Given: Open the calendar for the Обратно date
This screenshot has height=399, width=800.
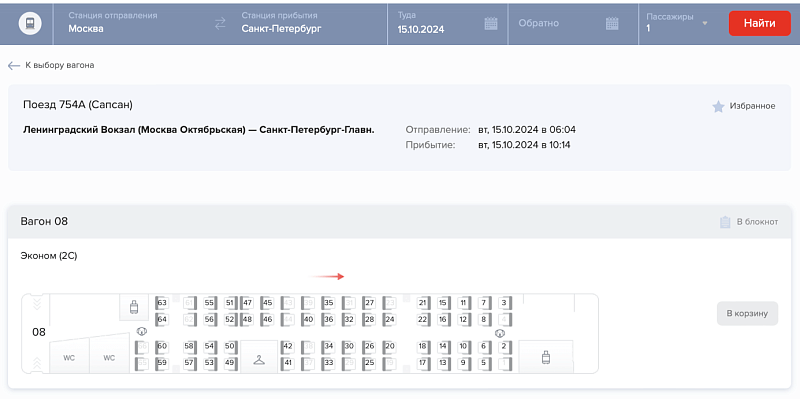Looking at the screenshot, I should 612,23.
